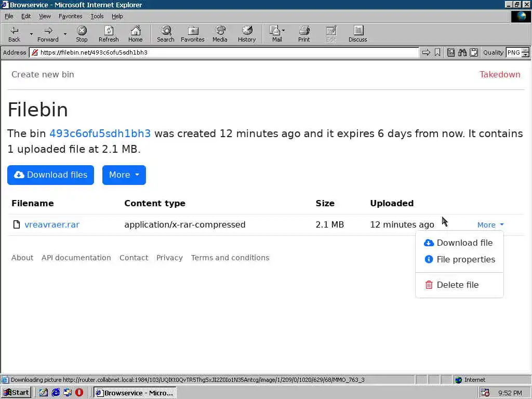This screenshot has width=532, height=399.
Task: Open the Favorites toolbar button
Action: coord(193,34)
